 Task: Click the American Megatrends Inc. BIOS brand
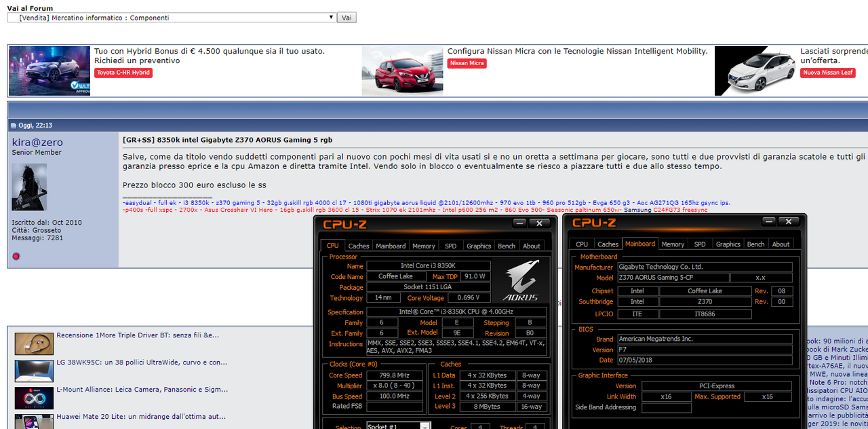coord(704,339)
